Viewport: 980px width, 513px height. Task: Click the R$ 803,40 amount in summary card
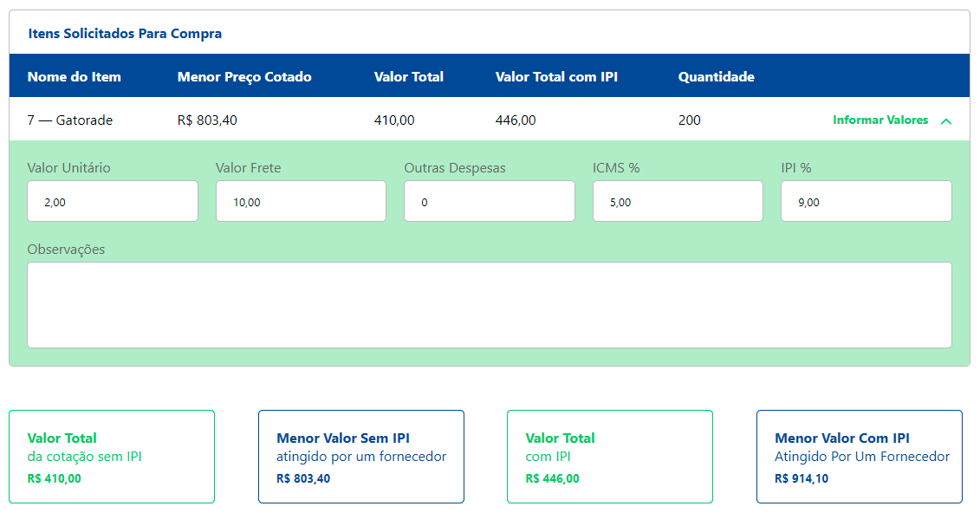tap(303, 478)
